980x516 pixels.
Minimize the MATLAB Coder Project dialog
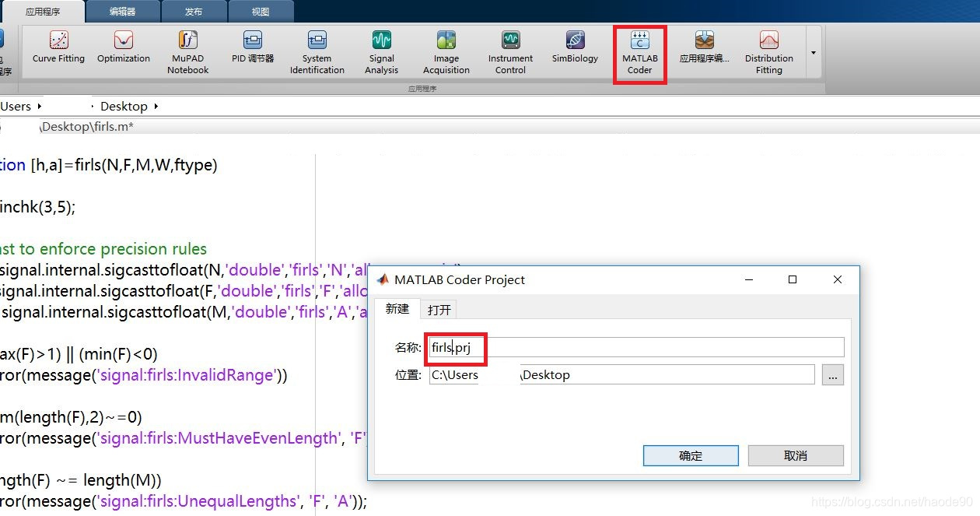(x=747, y=279)
